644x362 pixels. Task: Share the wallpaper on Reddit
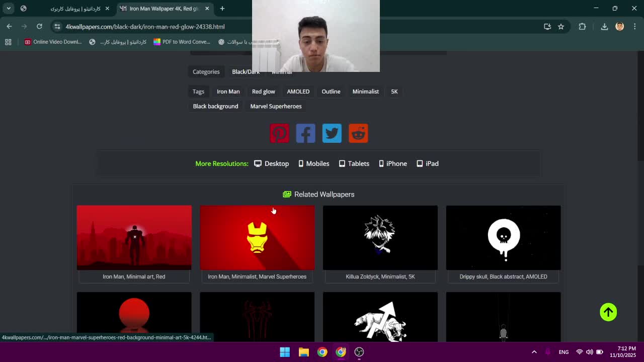point(358,133)
